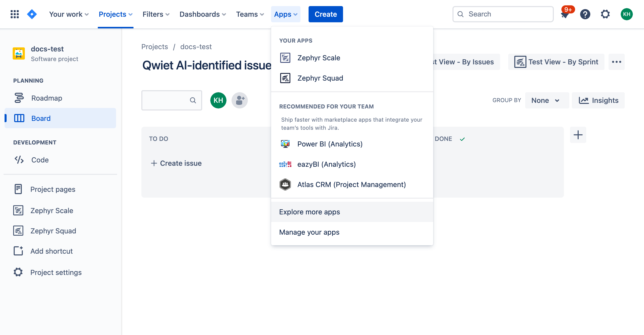
Task: Click Zephyr Scale icon in Apps menu
Action: tap(285, 58)
